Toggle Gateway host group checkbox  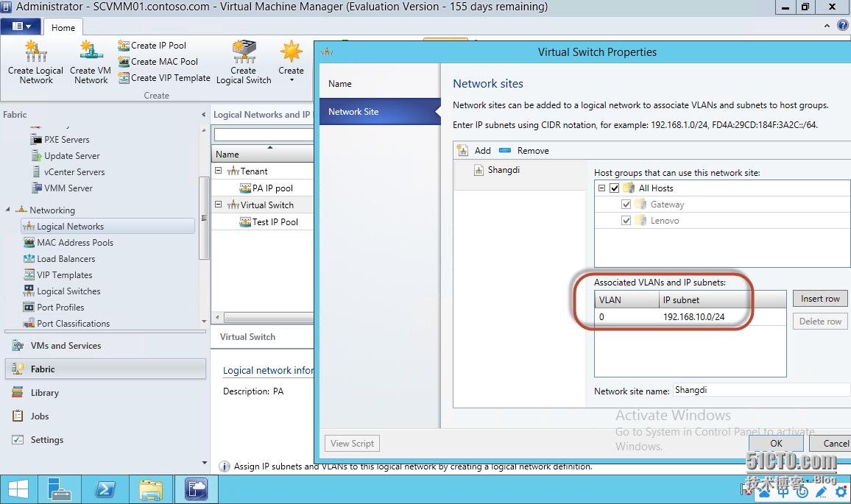pyautogui.click(x=626, y=204)
